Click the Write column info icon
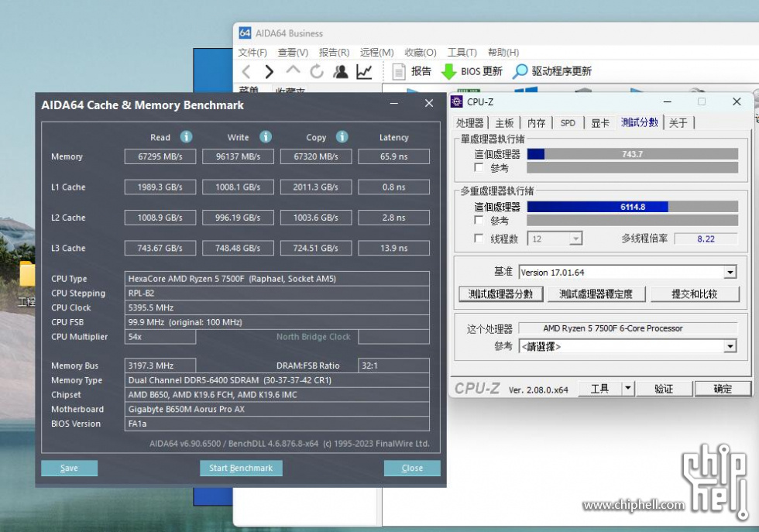Screen dimensions: 759x532 pyautogui.click(x=265, y=137)
